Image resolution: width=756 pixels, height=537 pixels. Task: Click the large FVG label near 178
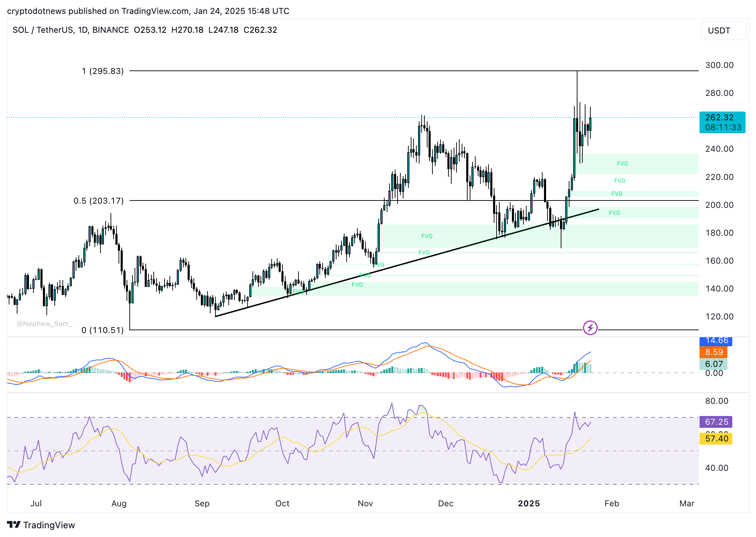point(427,236)
